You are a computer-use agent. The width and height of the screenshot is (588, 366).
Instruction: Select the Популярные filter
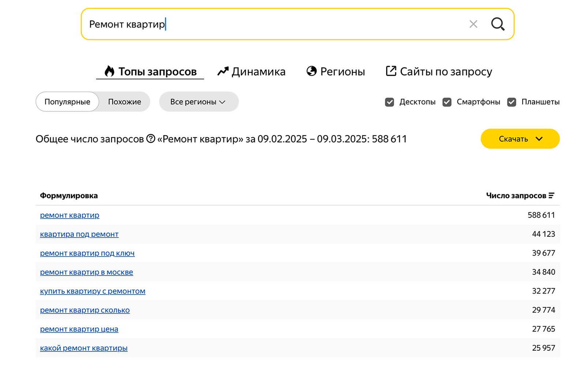[67, 102]
